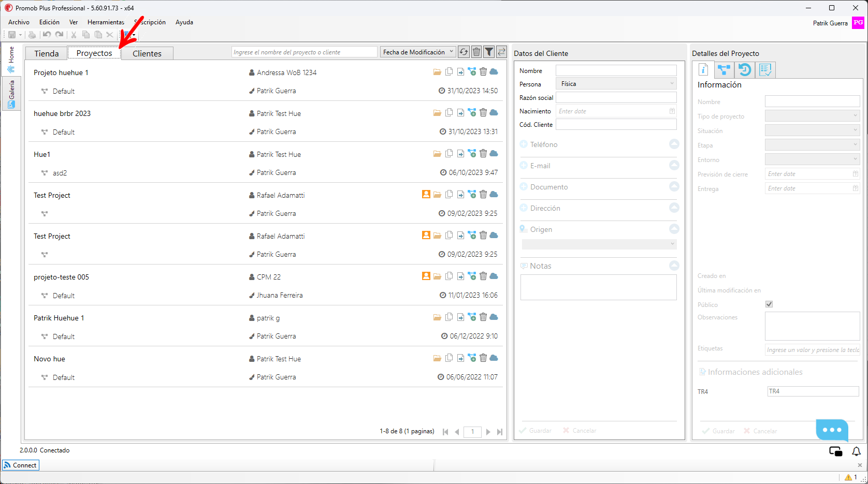Open Tipo de proyecto dropdown

[x=812, y=116]
